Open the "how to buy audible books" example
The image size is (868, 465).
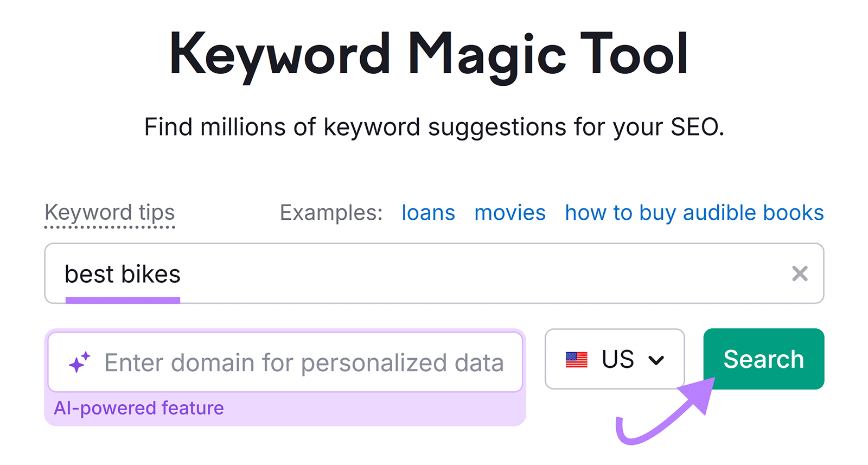pyautogui.click(x=693, y=213)
